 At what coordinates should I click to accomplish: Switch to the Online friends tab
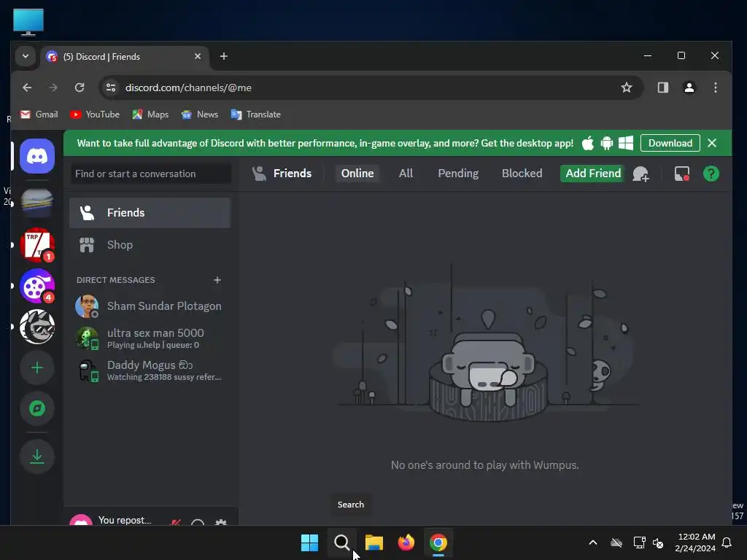coord(357,174)
